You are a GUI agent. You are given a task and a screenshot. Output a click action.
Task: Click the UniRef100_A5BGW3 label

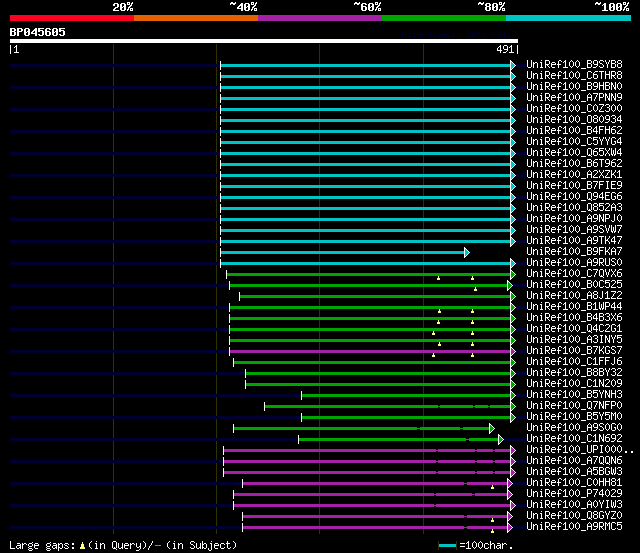pyautogui.click(x=574, y=472)
